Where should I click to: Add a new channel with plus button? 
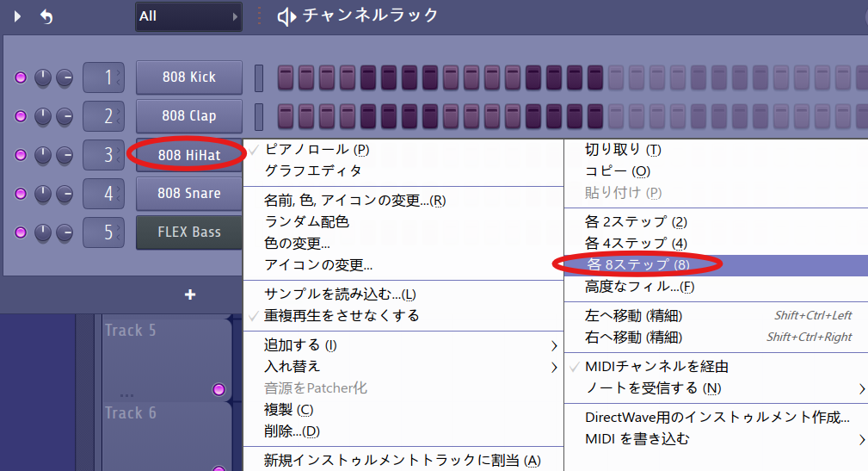(190, 294)
